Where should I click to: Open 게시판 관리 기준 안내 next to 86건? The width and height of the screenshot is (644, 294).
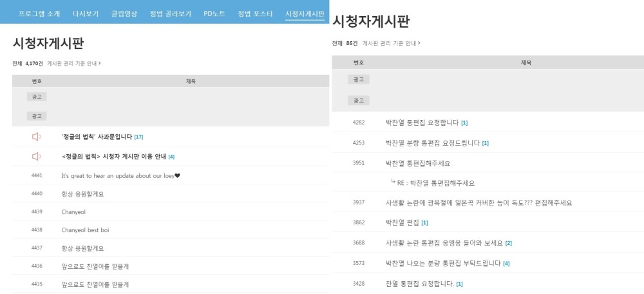click(391, 43)
